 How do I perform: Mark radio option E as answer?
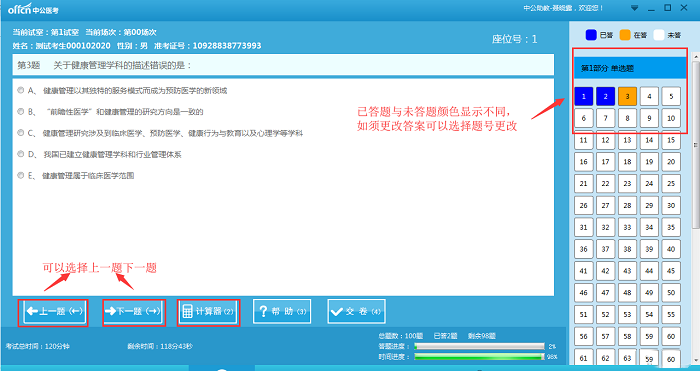[x=21, y=175]
